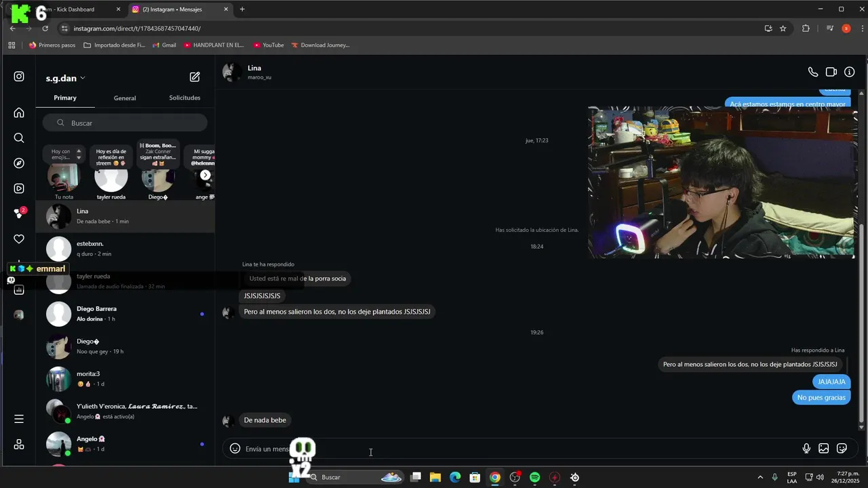View the Tu nota avatar
This screenshot has width=868, height=488.
pyautogui.click(x=64, y=178)
